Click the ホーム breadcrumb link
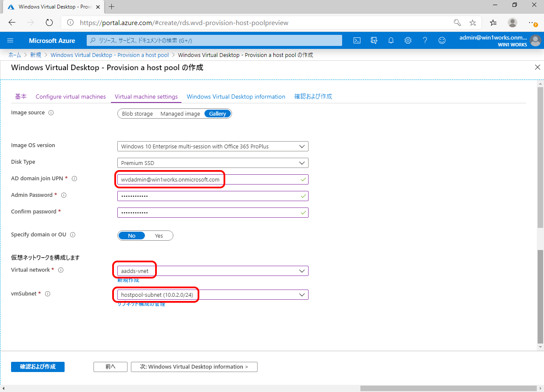This screenshot has height=392, width=544. pos(15,55)
